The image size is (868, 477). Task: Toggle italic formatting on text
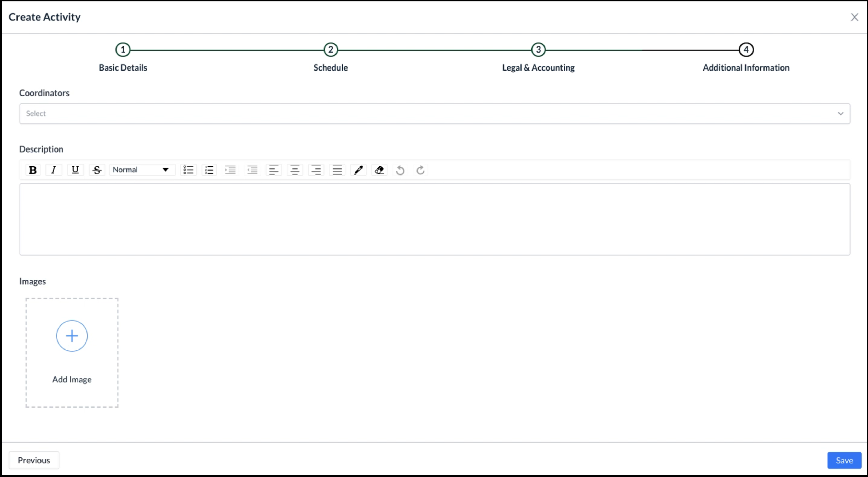click(54, 170)
